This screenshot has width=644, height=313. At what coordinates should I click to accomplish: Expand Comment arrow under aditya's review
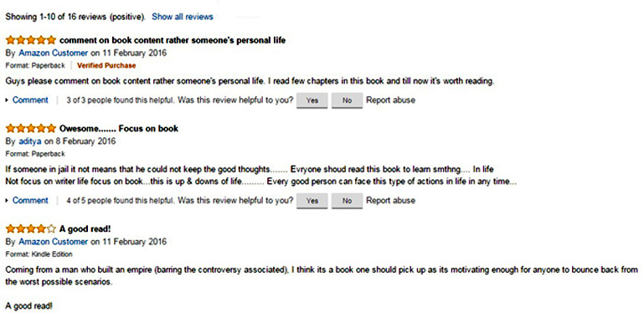tap(7, 201)
